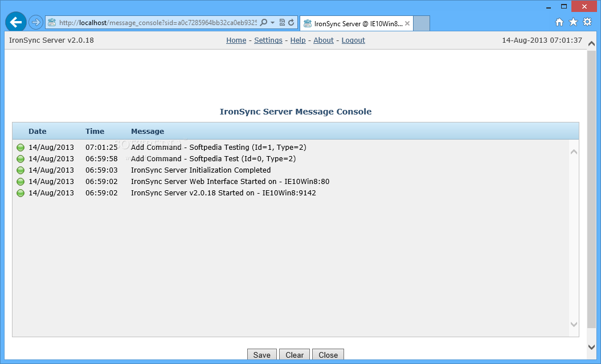Open the Settings link

pos(268,40)
